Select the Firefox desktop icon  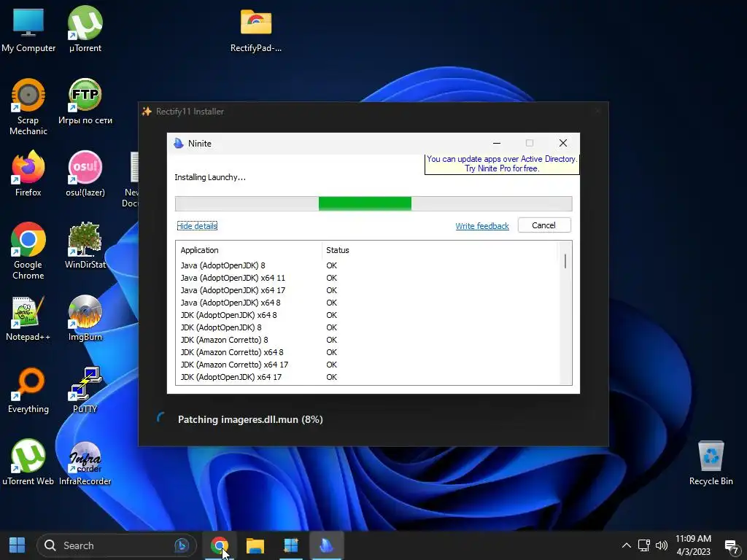click(28, 174)
